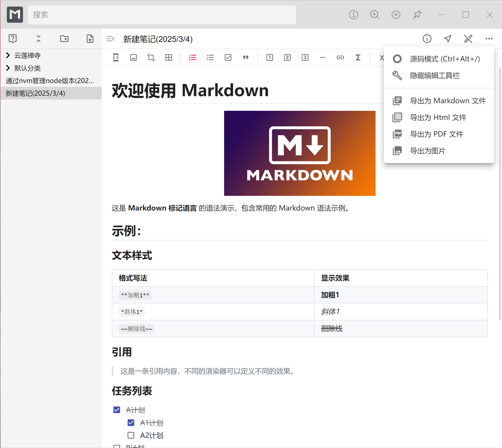Insert a horizontal rule via toolbar
The image size is (502, 448).
pyautogui.click(x=322, y=58)
